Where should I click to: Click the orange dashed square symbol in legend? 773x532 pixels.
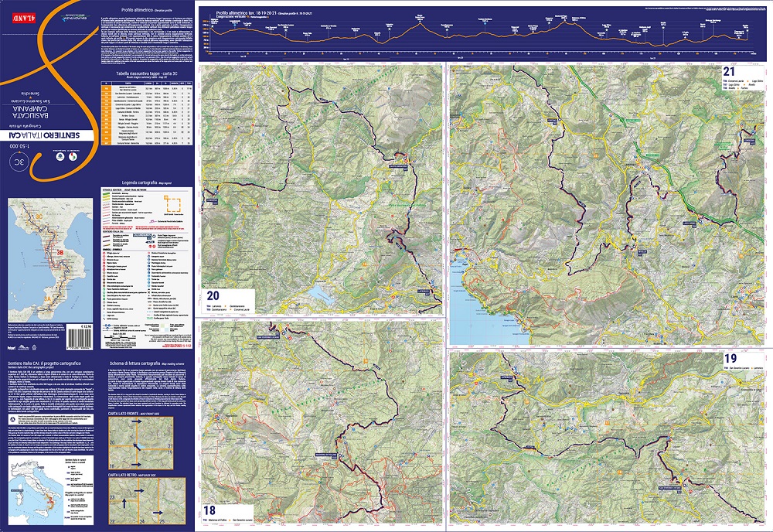click(x=175, y=205)
